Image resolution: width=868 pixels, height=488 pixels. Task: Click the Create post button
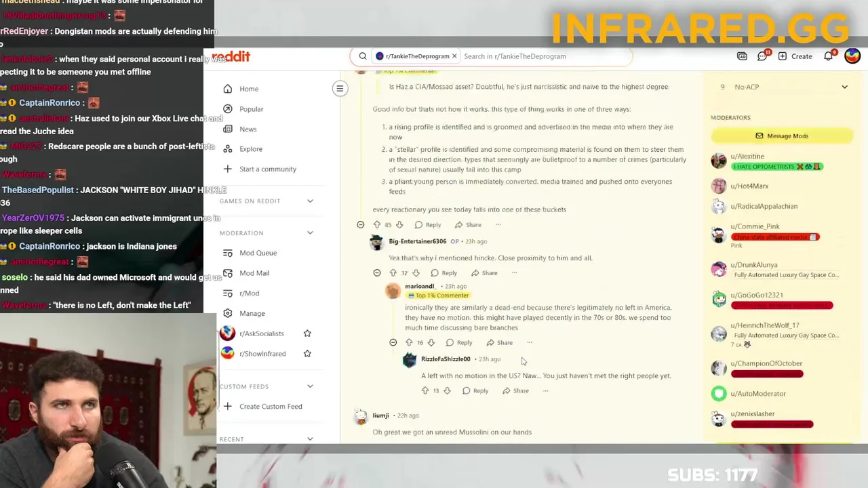[795, 56]
